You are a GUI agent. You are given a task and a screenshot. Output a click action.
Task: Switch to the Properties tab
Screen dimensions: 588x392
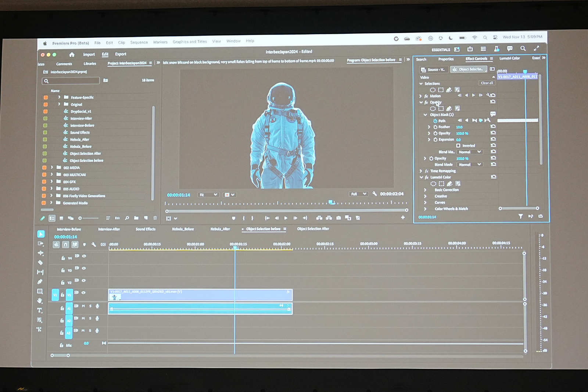click(x=446, y=59)
